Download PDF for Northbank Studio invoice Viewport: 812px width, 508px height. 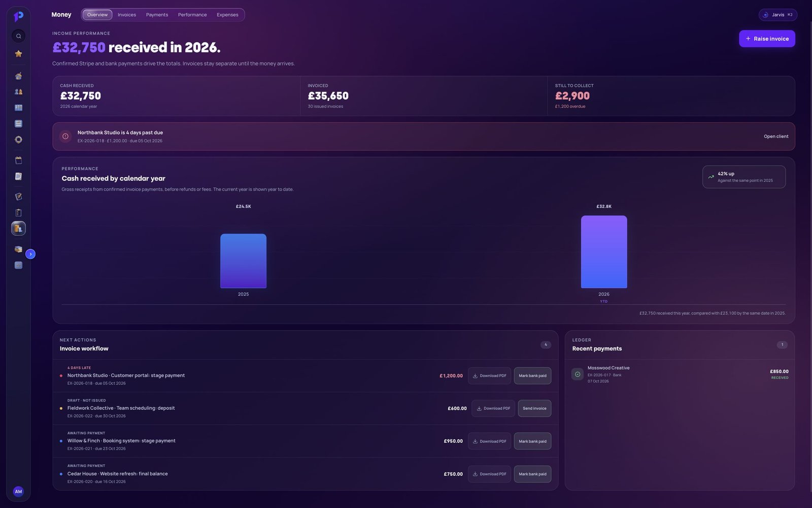[489, 376]
